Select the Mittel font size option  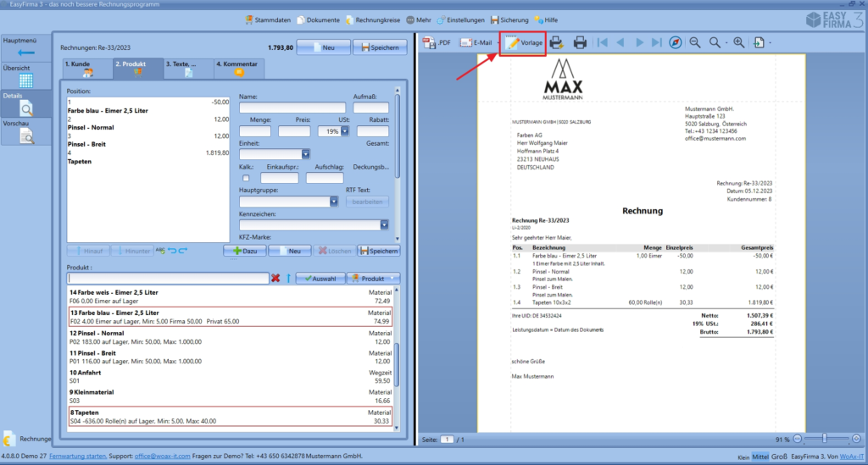click(759, 456)
